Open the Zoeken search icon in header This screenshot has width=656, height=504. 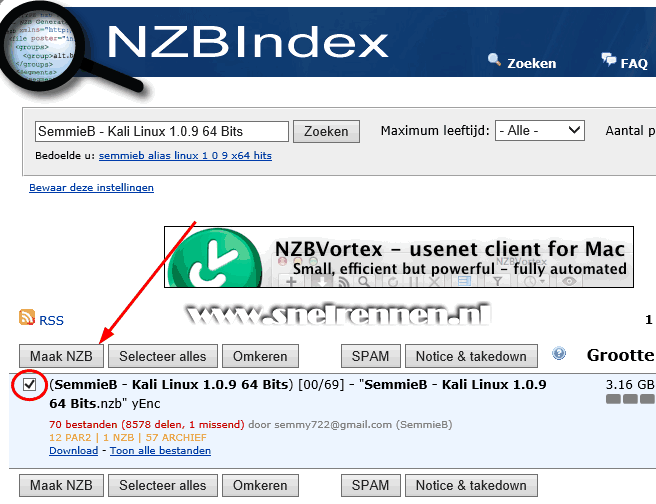[x=494, y=59]
